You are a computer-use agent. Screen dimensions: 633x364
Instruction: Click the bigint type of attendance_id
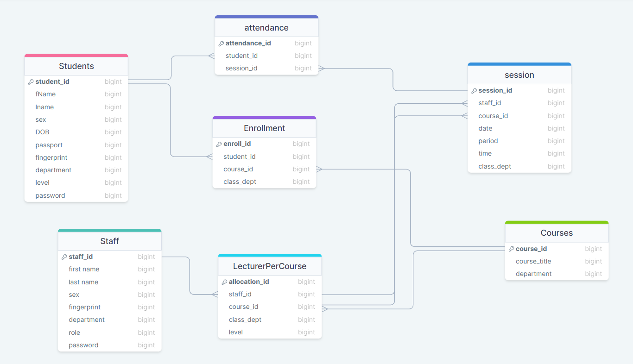[x=303, y=43]
